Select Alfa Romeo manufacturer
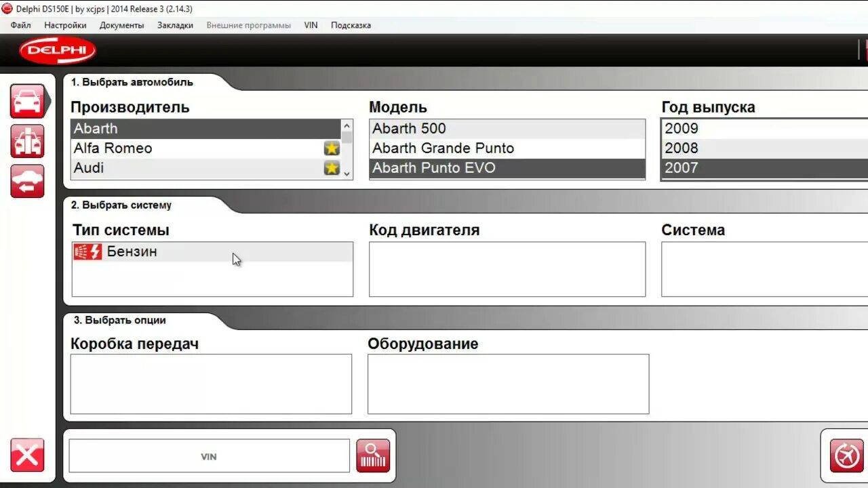 [x=206, y=148]
